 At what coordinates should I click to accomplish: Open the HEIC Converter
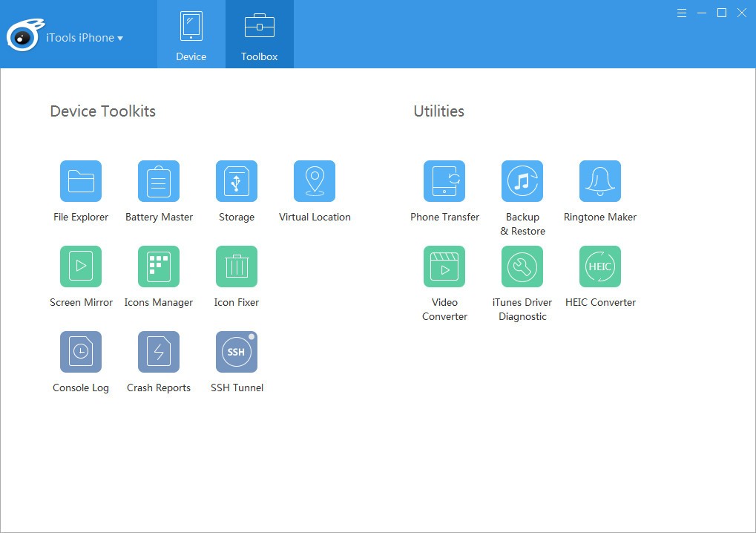pos(599,266)
